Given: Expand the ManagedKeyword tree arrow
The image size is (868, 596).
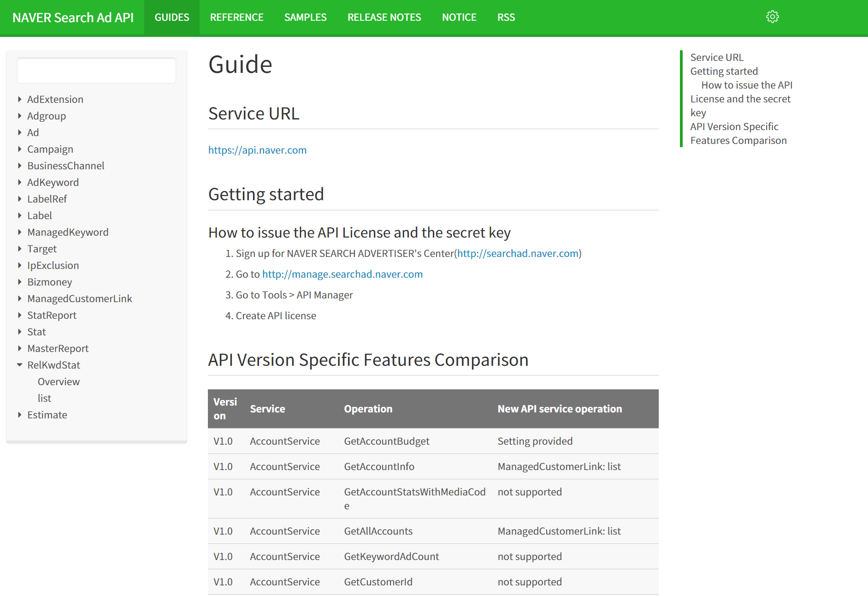Looking at the screenshot, I should 20,232.
